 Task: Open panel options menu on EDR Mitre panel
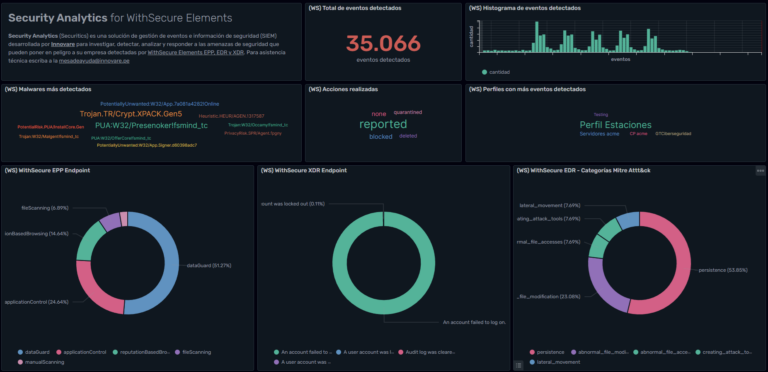coord(760,170)
